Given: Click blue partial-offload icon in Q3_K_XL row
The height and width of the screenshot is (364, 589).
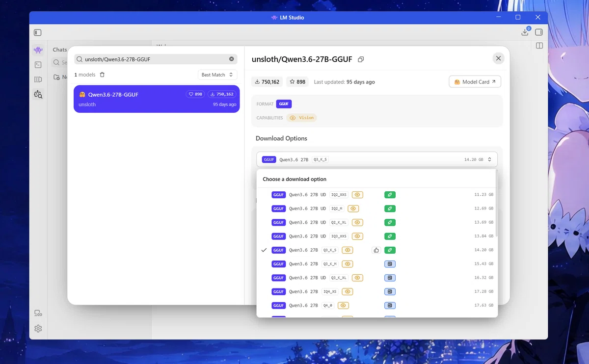Looking at the screenshot, I should click(x=390, y=278).
